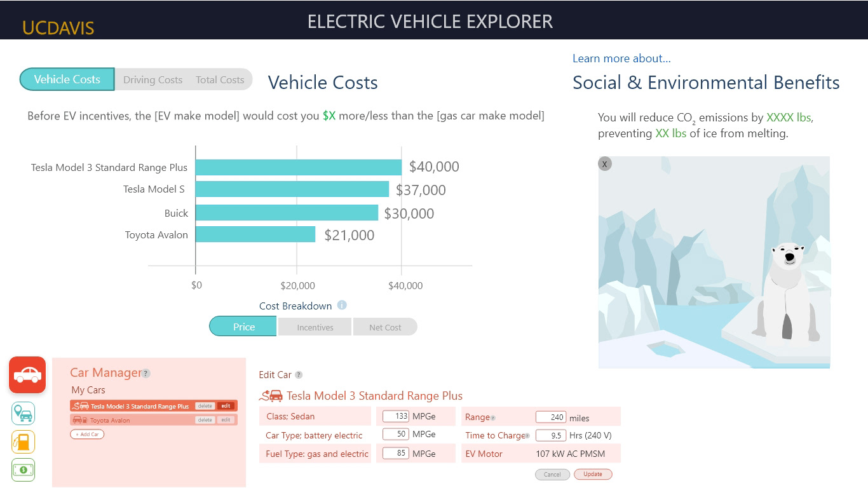Click the Time to Charge help icon
This screenshot has height=488, width=868.
tap(527, 436)
